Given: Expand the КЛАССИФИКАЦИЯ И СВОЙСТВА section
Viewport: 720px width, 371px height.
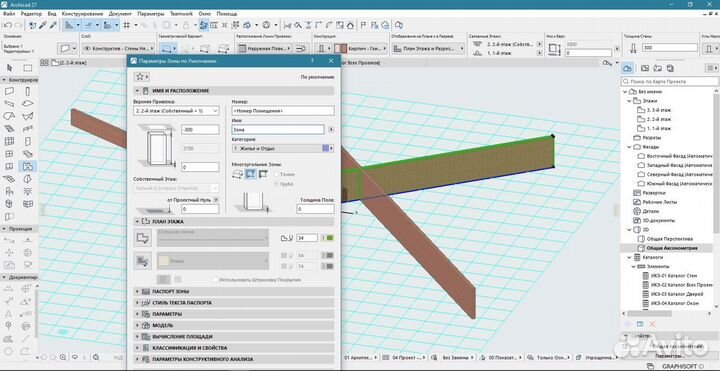Looking at the screenshot, I should click(x=234, y=348).
